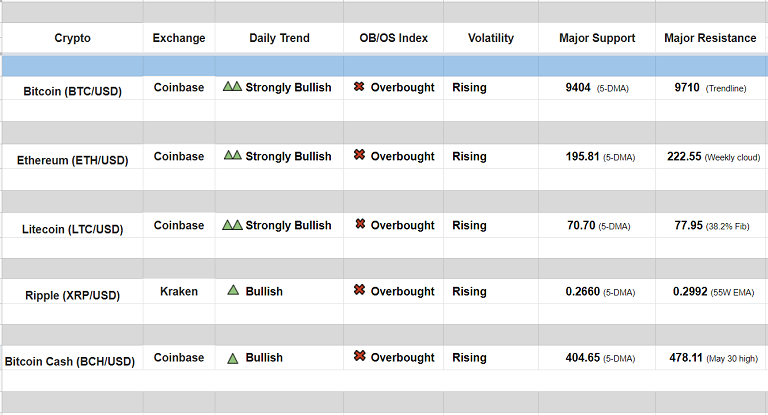Screen dimensions: 768x415
Task: Click Bitcoin Cash's single green triangle icon
Action: [x=233, y=357]
